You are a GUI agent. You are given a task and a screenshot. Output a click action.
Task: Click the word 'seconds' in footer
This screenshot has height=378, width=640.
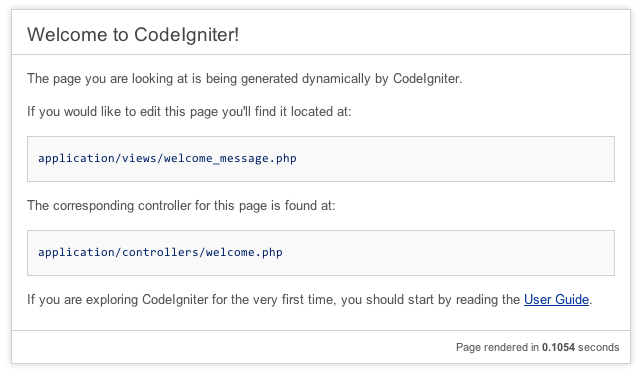[x=598, y=347]
